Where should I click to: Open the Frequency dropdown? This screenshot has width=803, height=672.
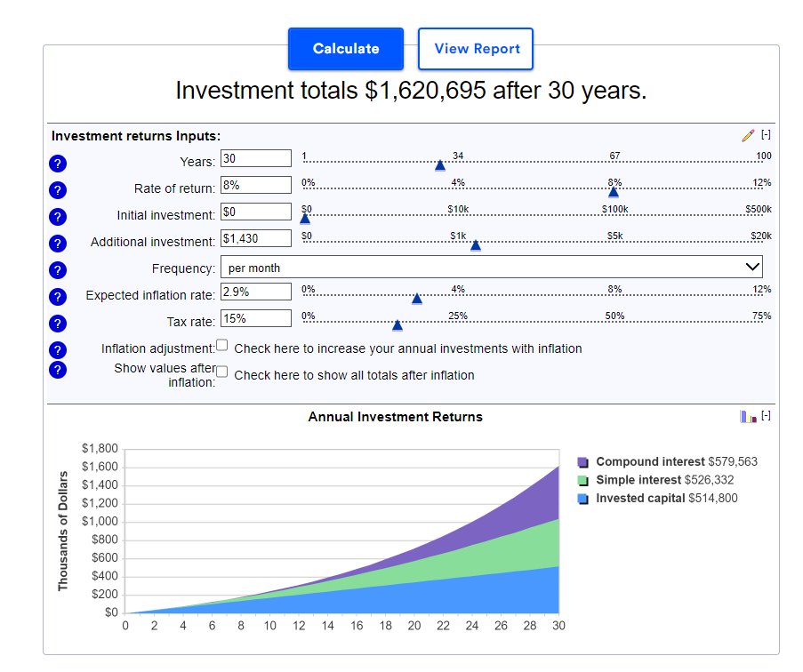click(x=493, y=267)
